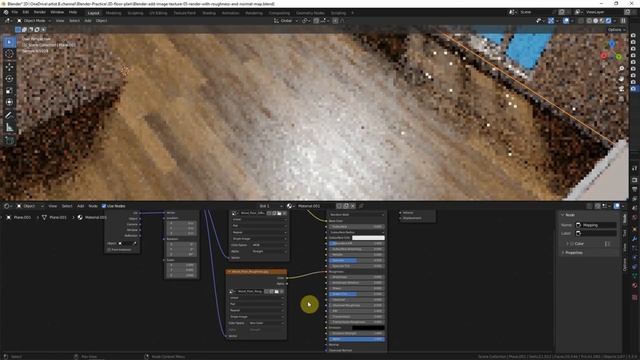Click the node Name field containing Mapping

click(596, 225)
